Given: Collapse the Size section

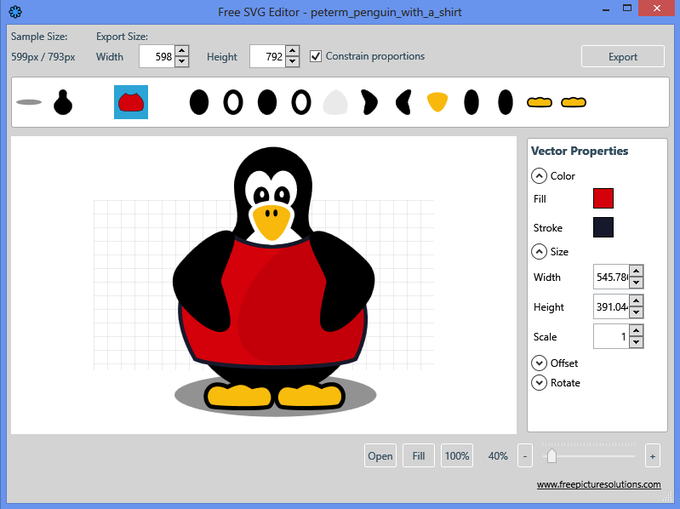Looking at the screenshot, I should [539, 252].
